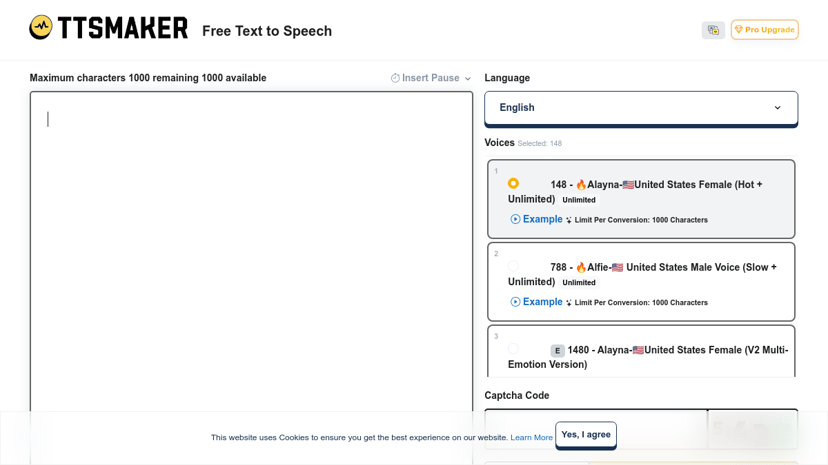
Task: Click the Unlimited badge on voice 788
Action: 579,283
